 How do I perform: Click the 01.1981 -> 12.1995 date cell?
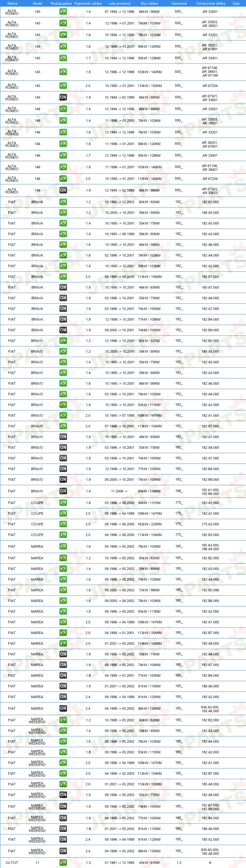click(120, 863)
